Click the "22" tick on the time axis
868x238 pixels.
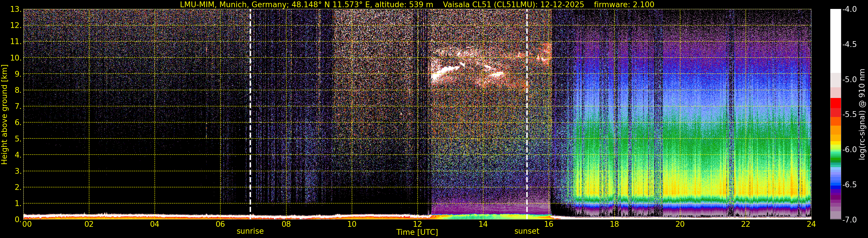746,224
